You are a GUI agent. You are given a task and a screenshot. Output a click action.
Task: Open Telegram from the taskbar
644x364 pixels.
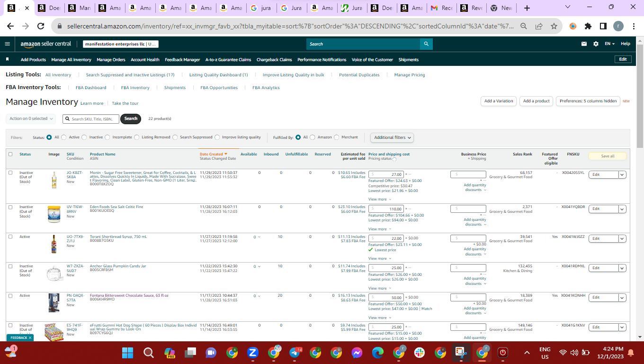tap(295, 353)
